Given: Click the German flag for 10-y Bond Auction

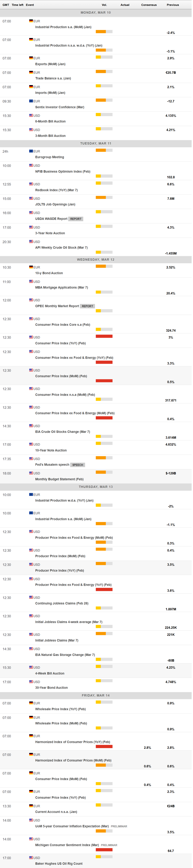Looking at the screenshot, I should [31, 267].
